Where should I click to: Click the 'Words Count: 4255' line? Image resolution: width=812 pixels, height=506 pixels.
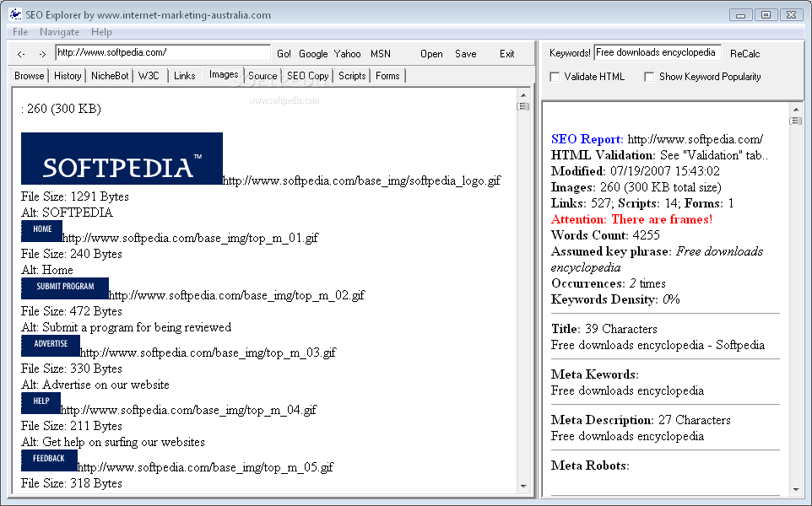[x=605, y=235]
